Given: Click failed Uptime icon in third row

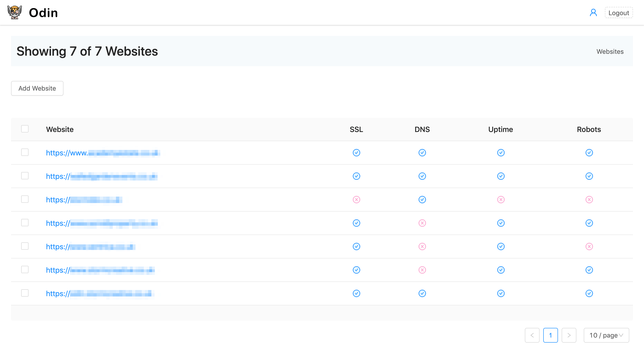Looking at the screenshot, I should click(500, 200).
